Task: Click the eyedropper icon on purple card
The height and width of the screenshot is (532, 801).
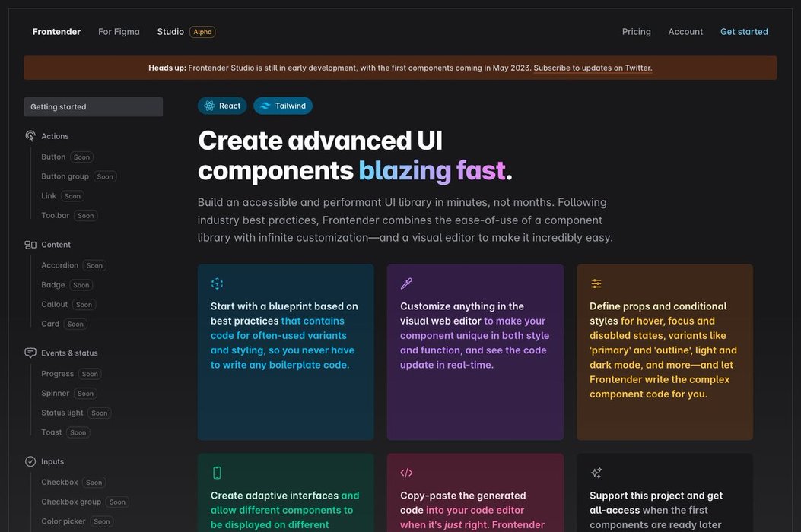Action: pos(407,283)
